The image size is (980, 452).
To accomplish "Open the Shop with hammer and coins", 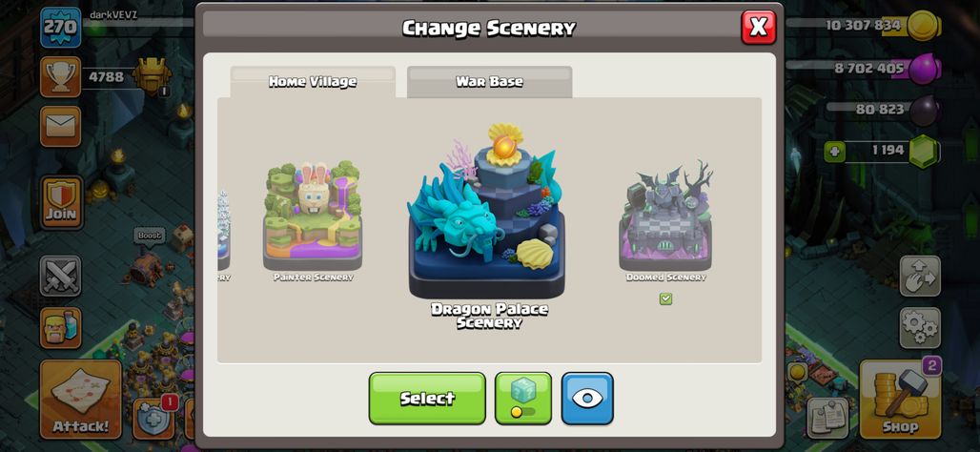I will click(x=900, y=399).
